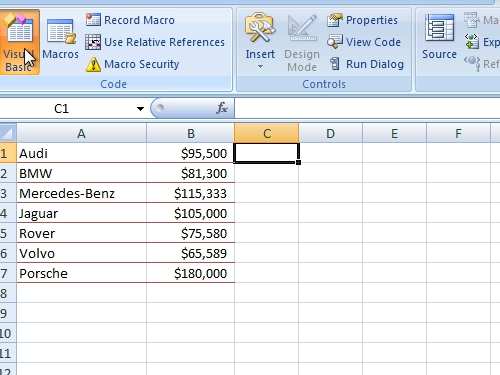Image resolution: width=500 pixels, height=375 pixels.
Task: Expand the Name Box dropdown arrow
Action: 140,109
